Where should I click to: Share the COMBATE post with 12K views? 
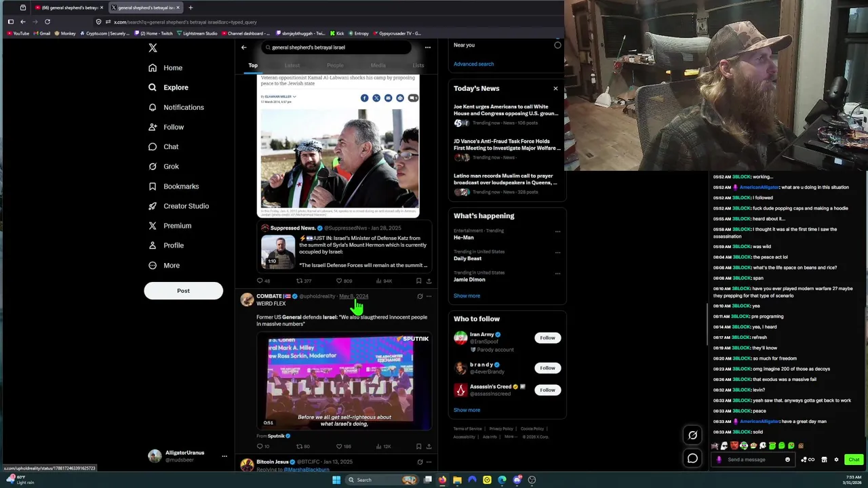(x=429, y=447)
